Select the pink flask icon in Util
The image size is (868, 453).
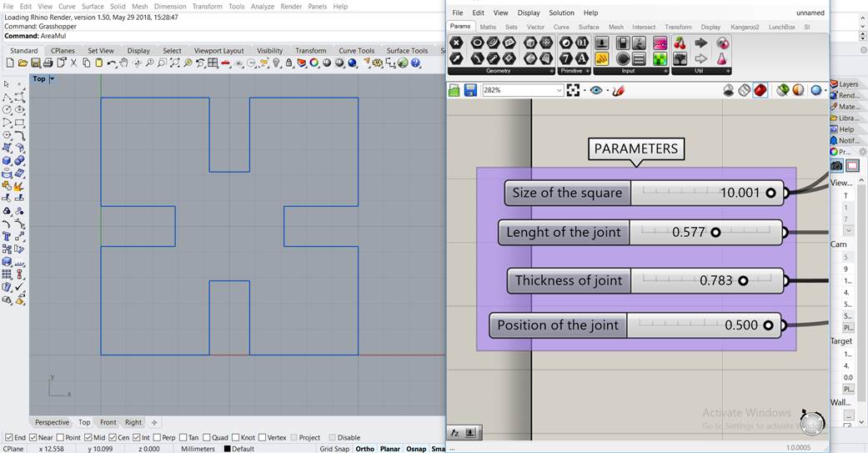coord(722,58)
